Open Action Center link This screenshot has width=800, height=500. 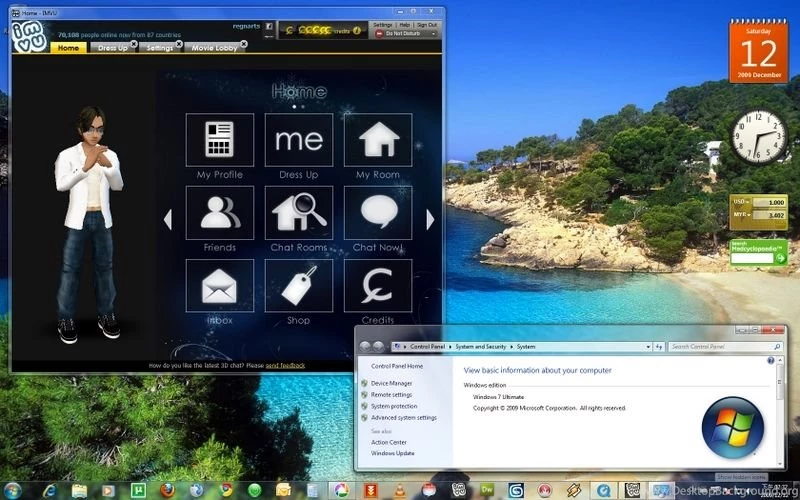pyautogui.click(x=389, y=442)
